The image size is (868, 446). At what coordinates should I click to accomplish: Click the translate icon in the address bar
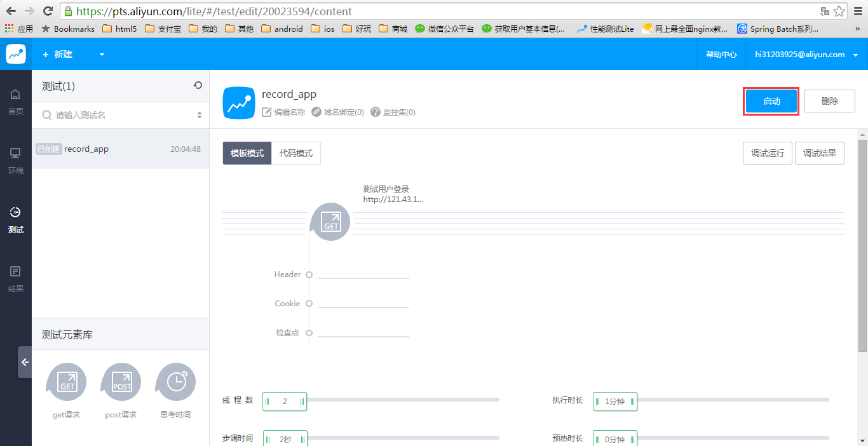point(825,11)
